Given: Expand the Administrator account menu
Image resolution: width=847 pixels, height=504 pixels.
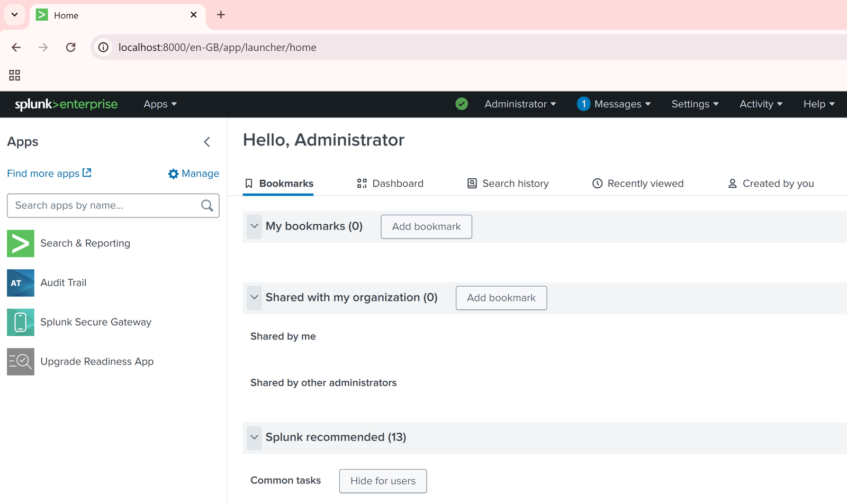Looking at the screenshot, I should click(519, 104).
